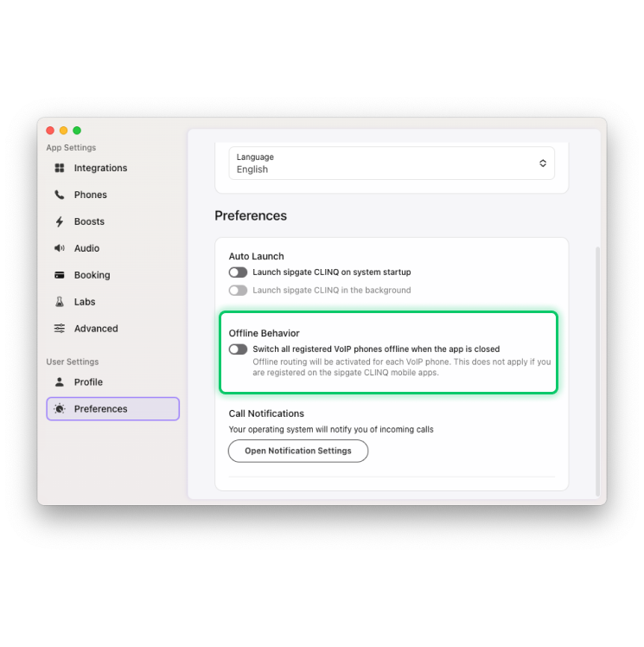Click the Language dropdown chevron arrows
Viewport: 644px width, 647px height.
coord(543,163)
